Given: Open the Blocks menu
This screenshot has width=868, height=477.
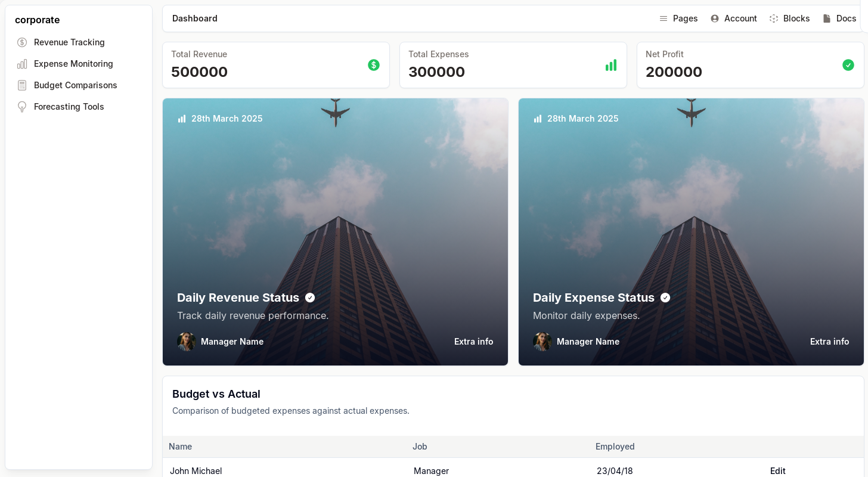Looking at the screenshot, I should [x=789, y=18].
